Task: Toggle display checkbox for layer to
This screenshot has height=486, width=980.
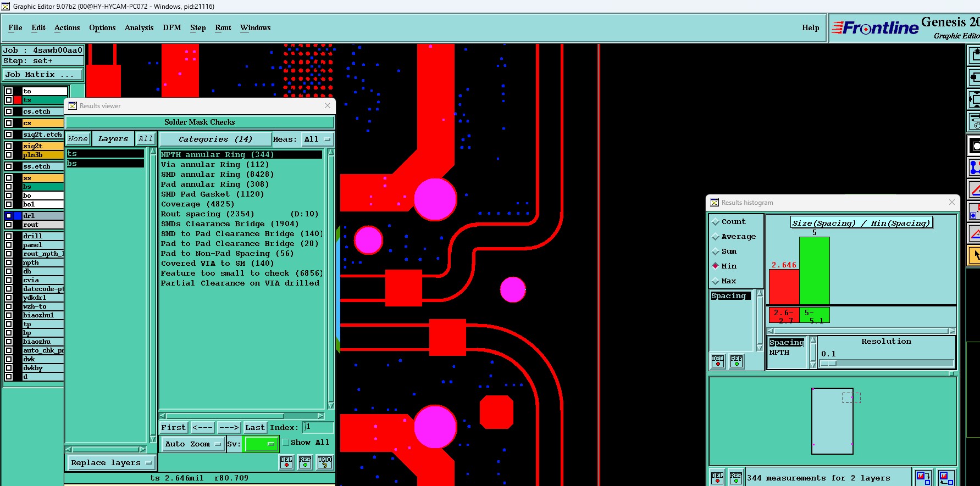Action: point(9,91)
